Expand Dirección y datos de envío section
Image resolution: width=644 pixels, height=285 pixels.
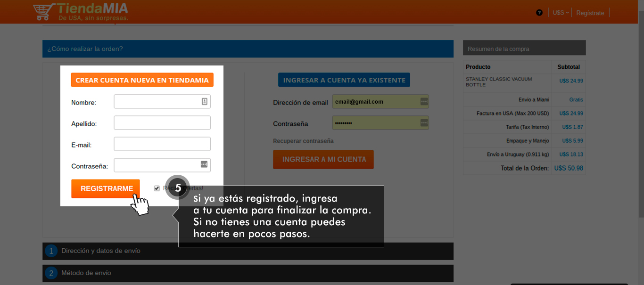pyautogui.click(x=248, y=251)
